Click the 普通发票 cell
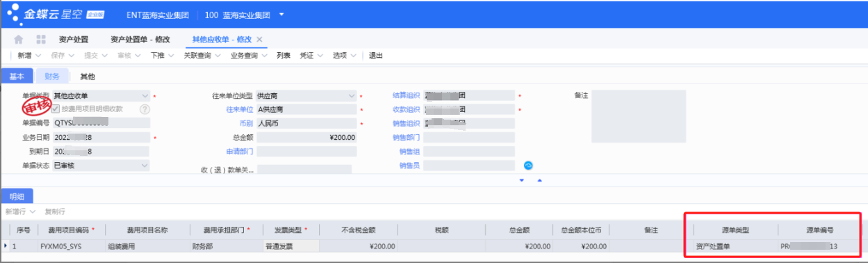Viewport: 868px width, 263px height. pos(290,246)
